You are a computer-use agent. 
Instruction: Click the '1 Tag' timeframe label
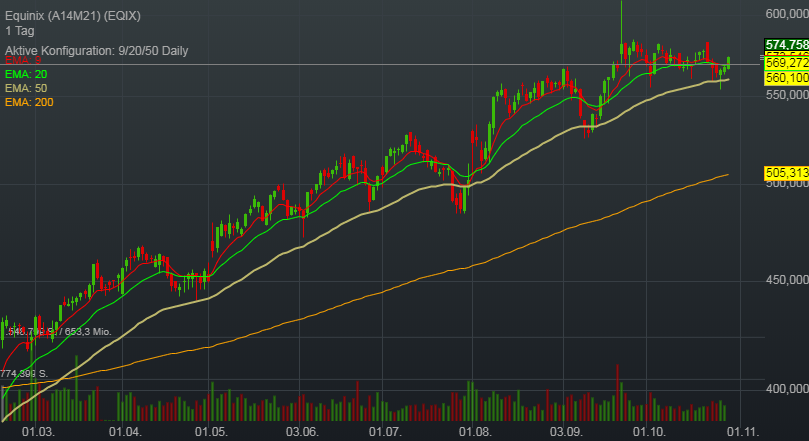pyautogui.click(x=19, y=31)
